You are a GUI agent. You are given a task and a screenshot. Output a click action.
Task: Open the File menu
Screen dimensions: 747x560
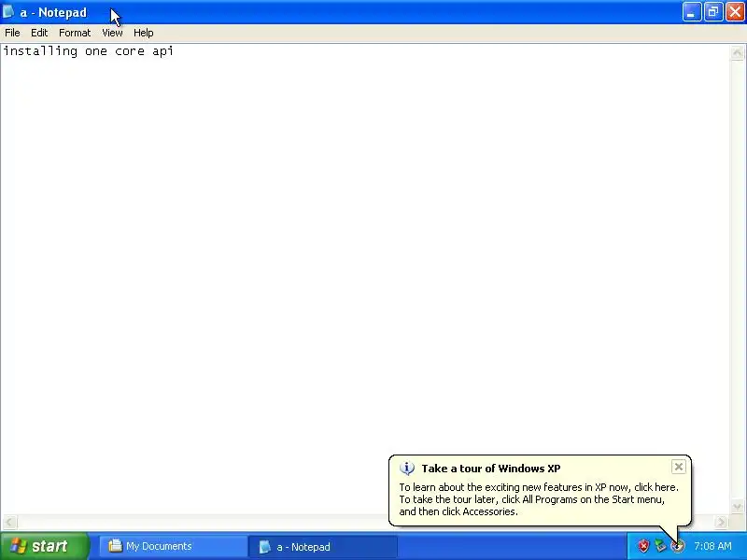pyautogui.click(x=12, y=33)
